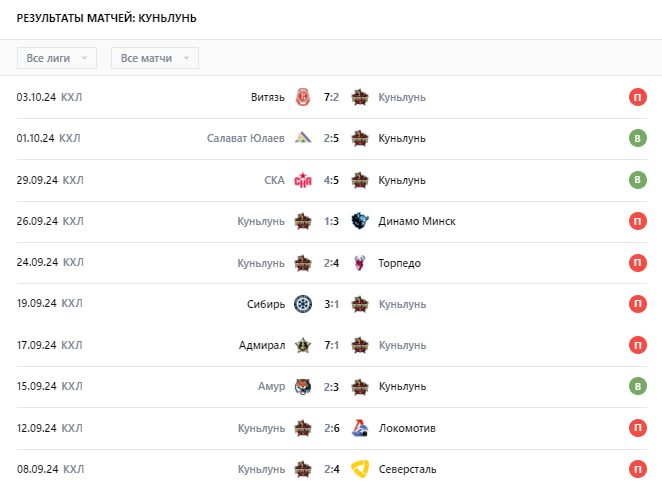662x489 pixels.
Task: Open the 7:2 score of Vityaz match
Action: [332, 97]
